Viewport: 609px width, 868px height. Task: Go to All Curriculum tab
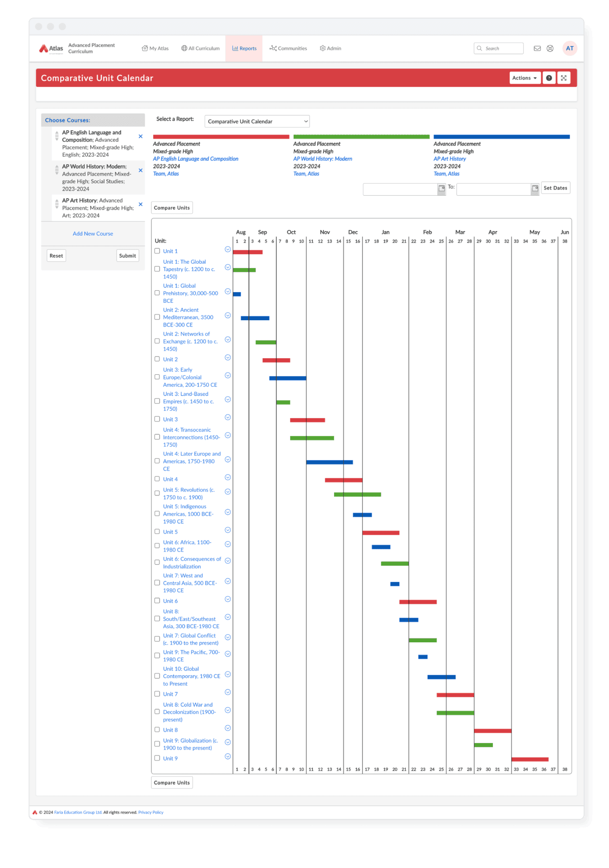click(x=200, y=48)
